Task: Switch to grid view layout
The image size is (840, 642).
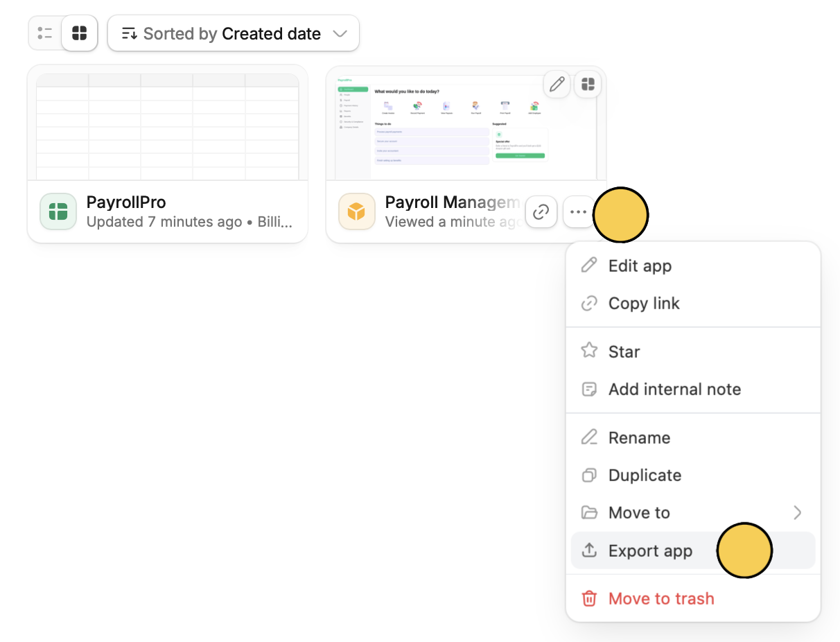Action: (80, 33)
